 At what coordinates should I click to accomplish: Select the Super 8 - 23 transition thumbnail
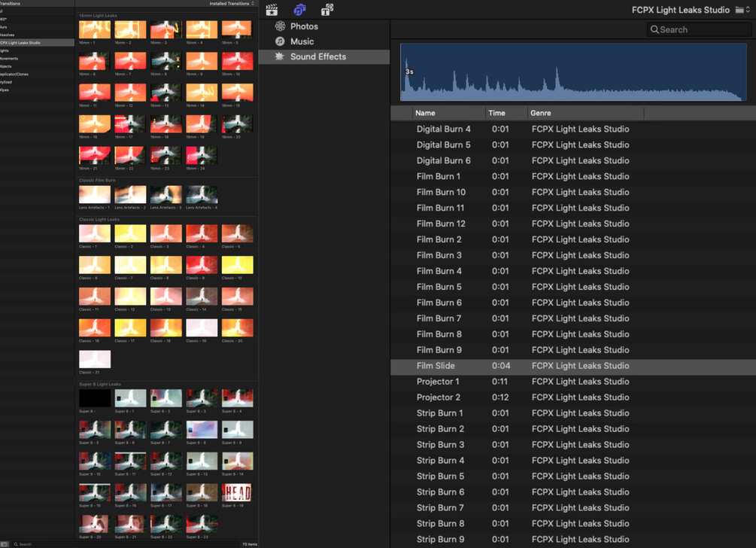click(x=202, y=524)
